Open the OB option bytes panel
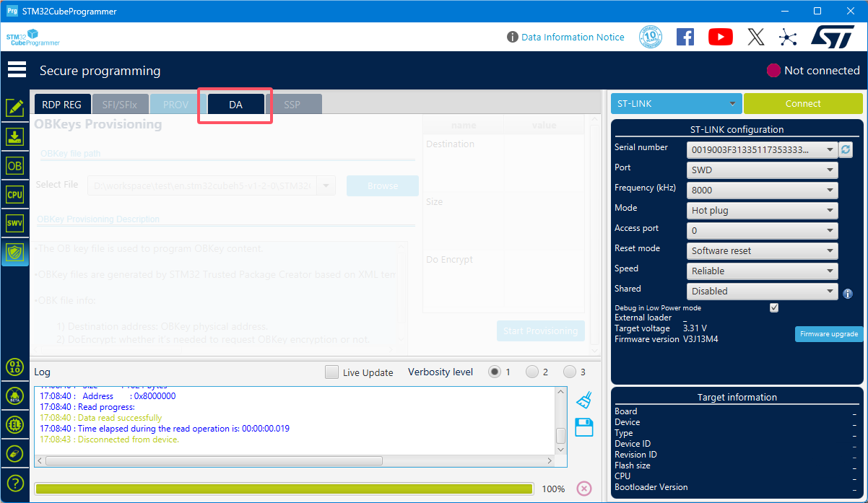The width and height of the screenshot is (868, 503). tap(14, 165)
